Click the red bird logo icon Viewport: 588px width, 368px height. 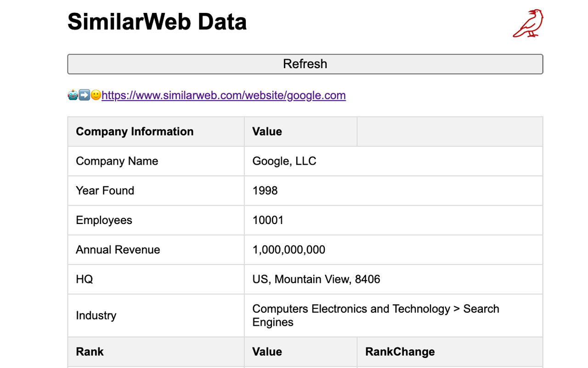click(x=528, y=23)
